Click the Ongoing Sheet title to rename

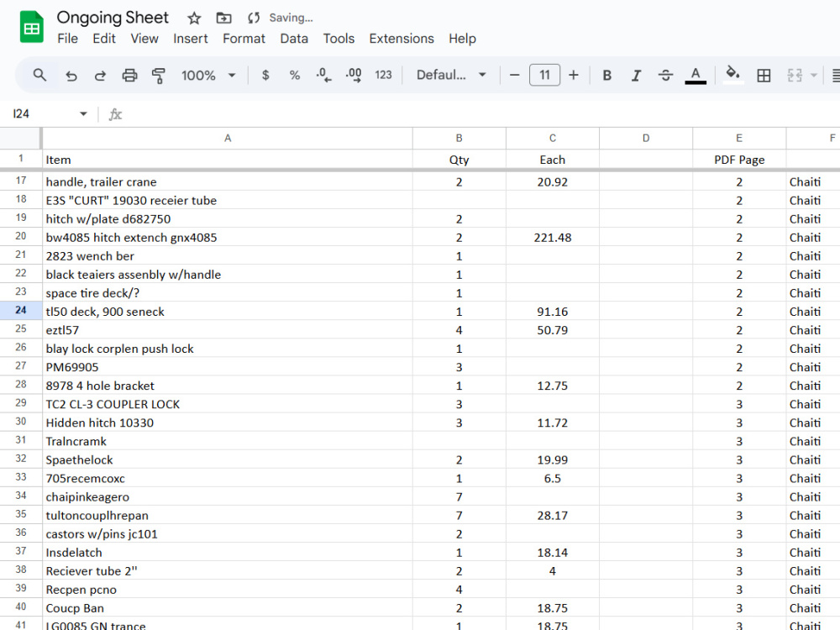pyautogui.click(x=113, y=18)
